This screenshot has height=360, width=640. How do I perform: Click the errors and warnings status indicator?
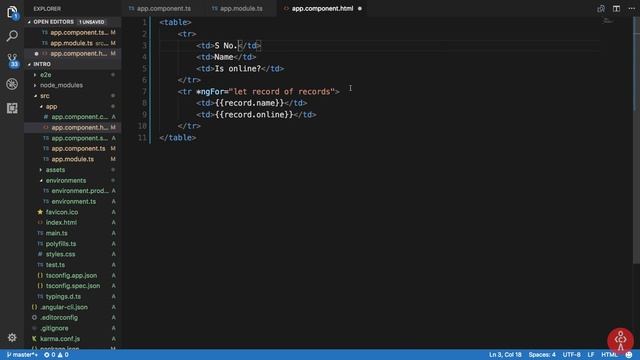pos(56,355)
